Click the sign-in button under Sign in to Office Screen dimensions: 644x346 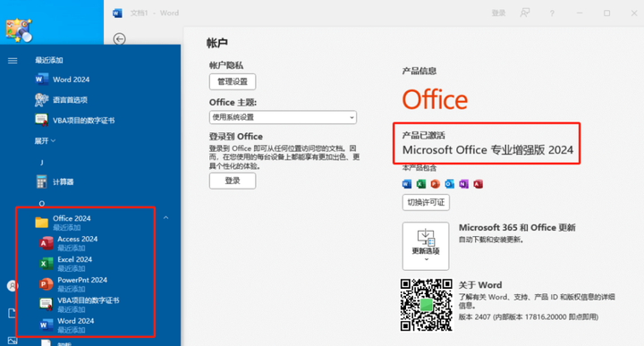pos(233,181)
